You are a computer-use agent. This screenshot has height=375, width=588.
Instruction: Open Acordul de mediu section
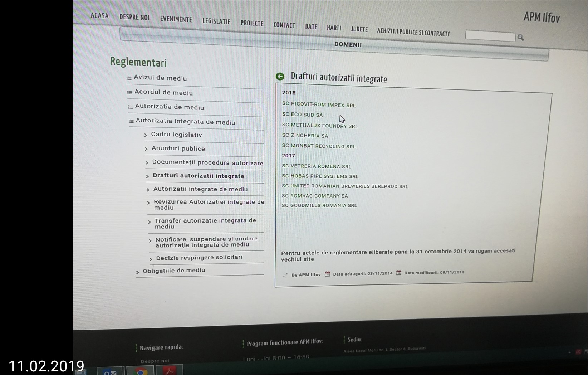[163, 92]
